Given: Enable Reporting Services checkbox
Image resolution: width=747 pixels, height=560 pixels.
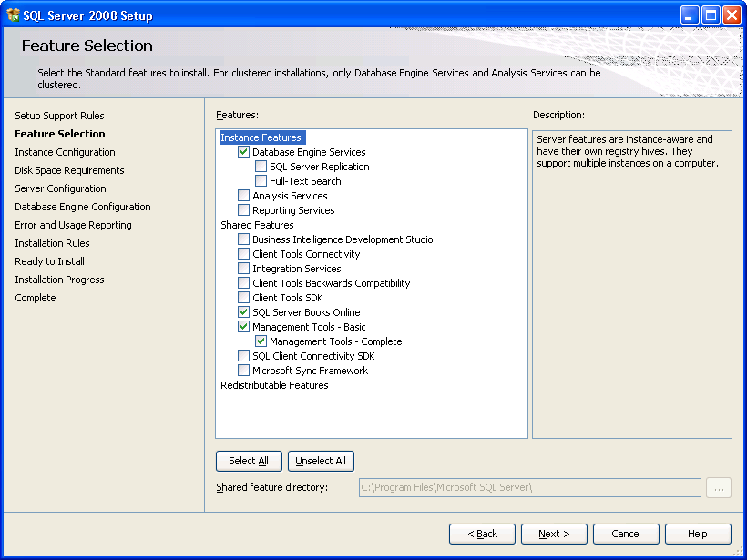Looking at the screenshot, I should [243, 210].
